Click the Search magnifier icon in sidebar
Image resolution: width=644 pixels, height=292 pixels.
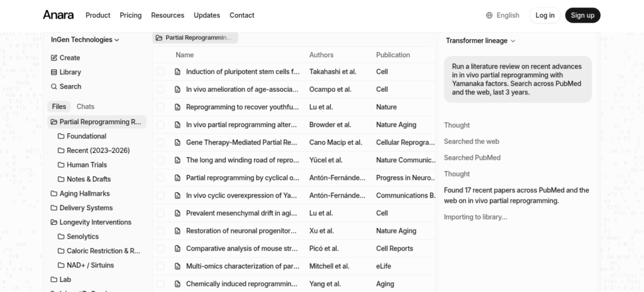[x=54, y=86]
